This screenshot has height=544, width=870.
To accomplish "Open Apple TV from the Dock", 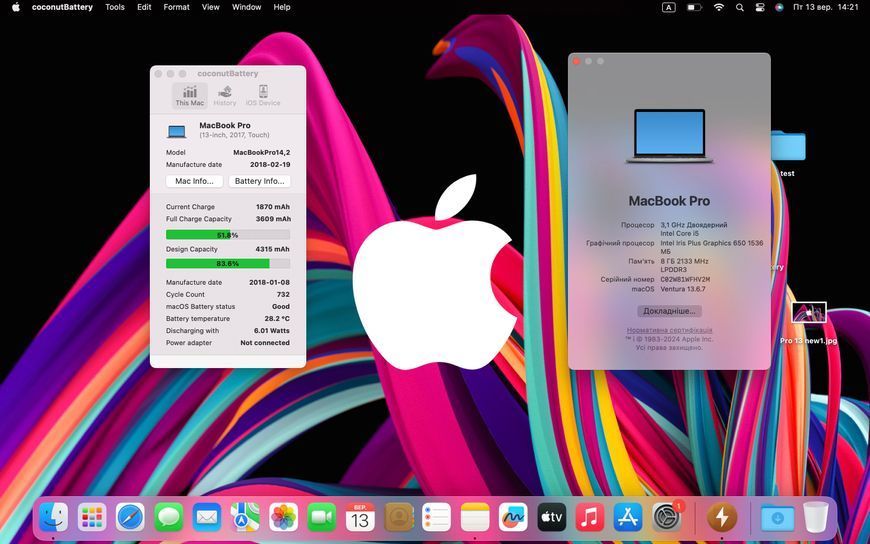I will click(x=552, y=517).
